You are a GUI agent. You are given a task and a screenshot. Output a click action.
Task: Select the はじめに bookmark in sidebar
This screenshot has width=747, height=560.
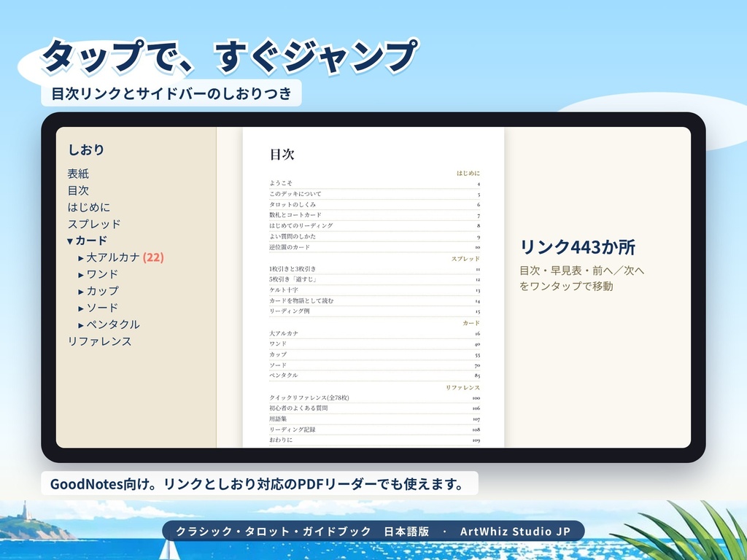[x=88, y=207]
